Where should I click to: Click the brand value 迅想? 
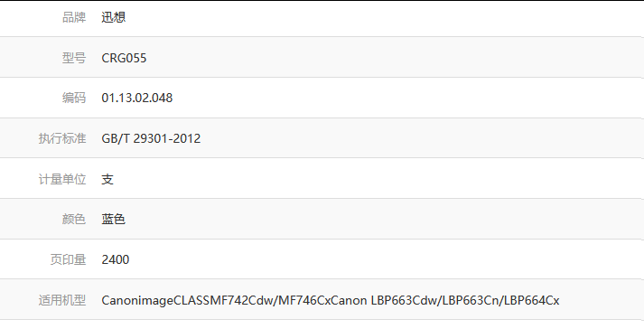(x=114, y=17)
